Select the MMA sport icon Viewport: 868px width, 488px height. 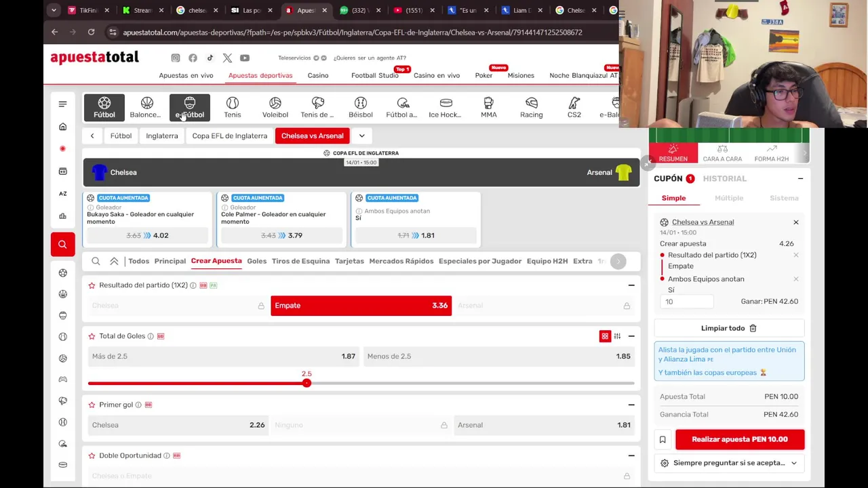point(489,107)
